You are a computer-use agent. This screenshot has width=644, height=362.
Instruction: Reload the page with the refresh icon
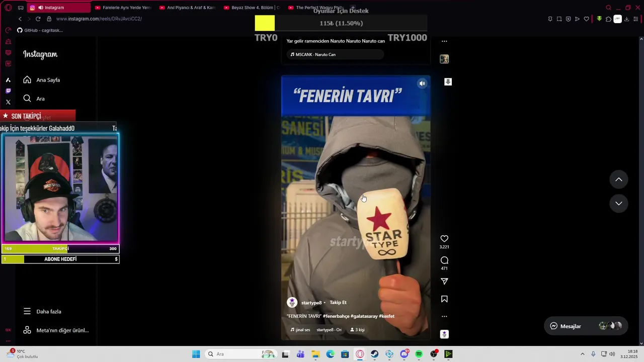[38, 19]
